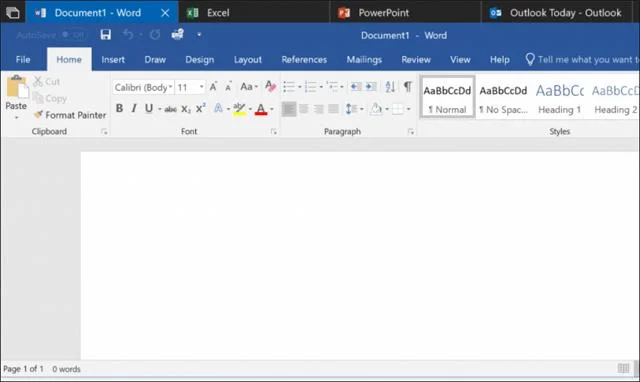Switch to the Review tab
The image size is (640, 382).
416,60
